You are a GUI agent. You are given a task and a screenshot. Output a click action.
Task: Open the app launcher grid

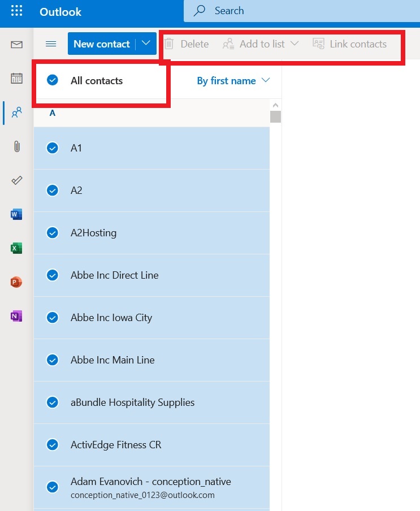coord(16,10)
